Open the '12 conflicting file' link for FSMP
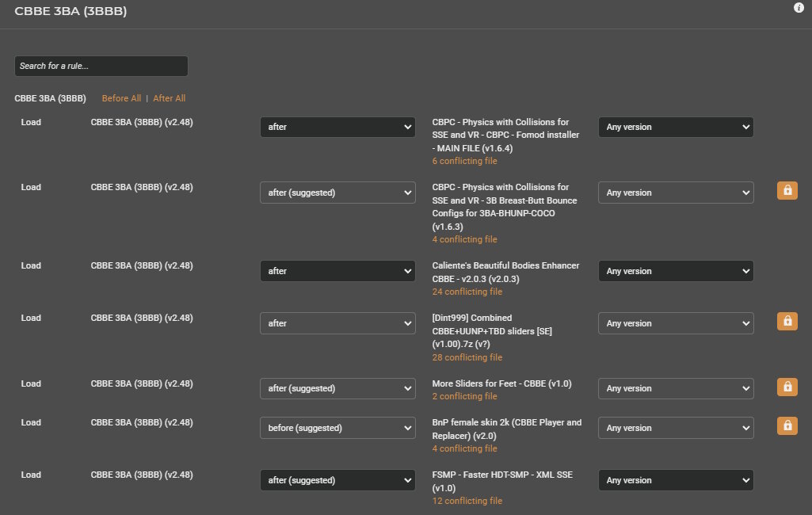This screenshot has height=515, width=812. 467,501
